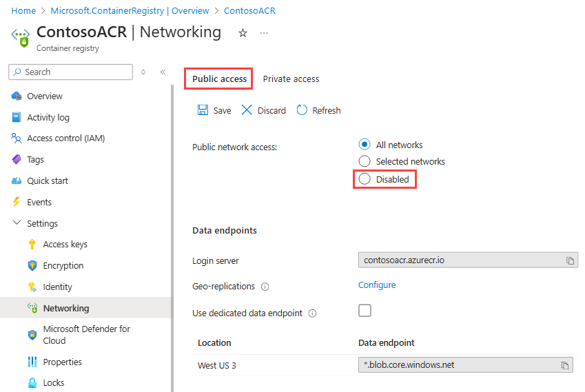This screenshot has width=585, height=392.
Task: Collapse the sidebar with double chevron
Action: click(163, 72)
